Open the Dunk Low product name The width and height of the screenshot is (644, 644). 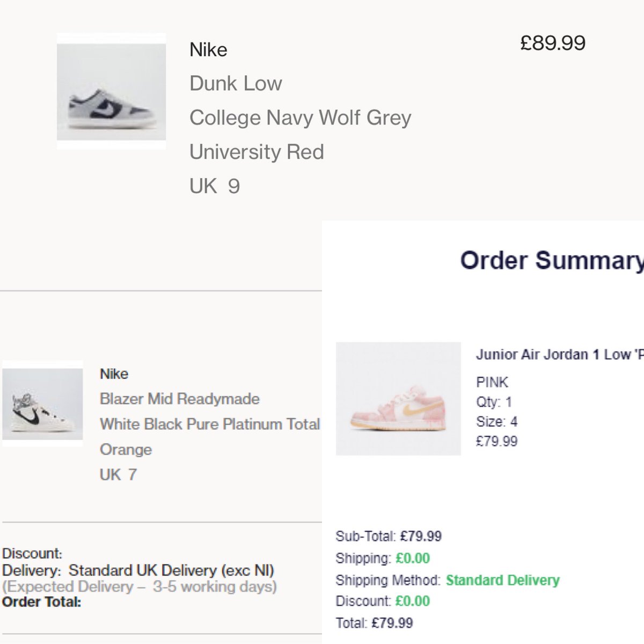click(x=236, y=83)
